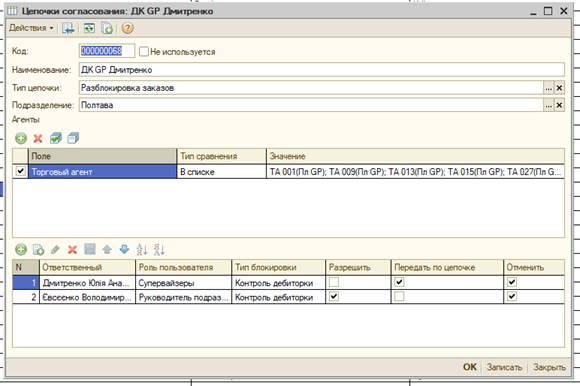Delete the selected responsible row

tap(72, 250)
